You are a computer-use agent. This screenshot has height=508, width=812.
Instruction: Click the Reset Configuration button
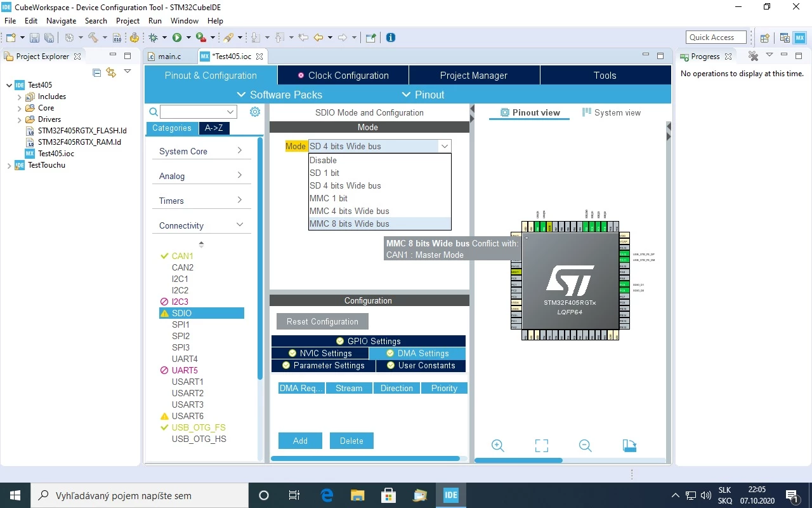(322, 321)
